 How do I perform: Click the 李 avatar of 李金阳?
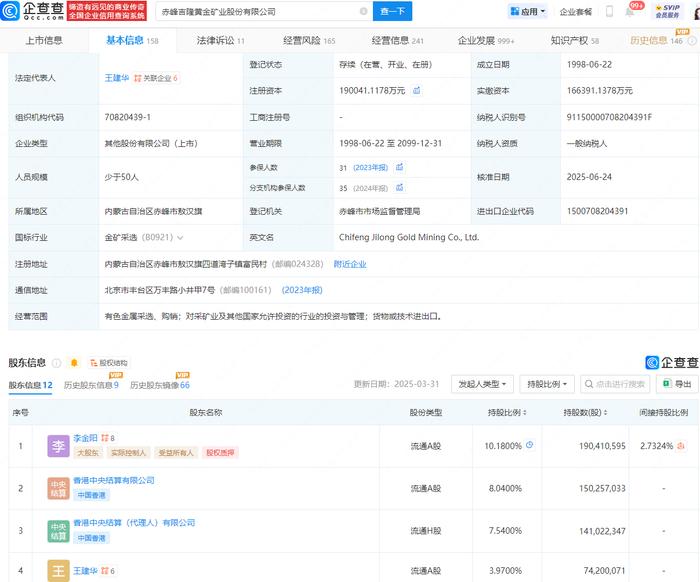tap(58, 446)
